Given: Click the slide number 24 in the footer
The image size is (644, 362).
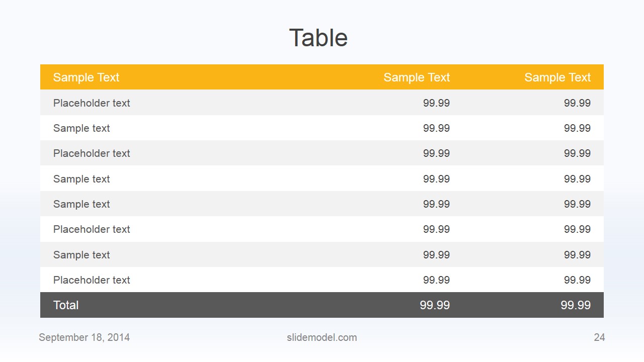Looking at the screenshot, I should click(599, 337).
